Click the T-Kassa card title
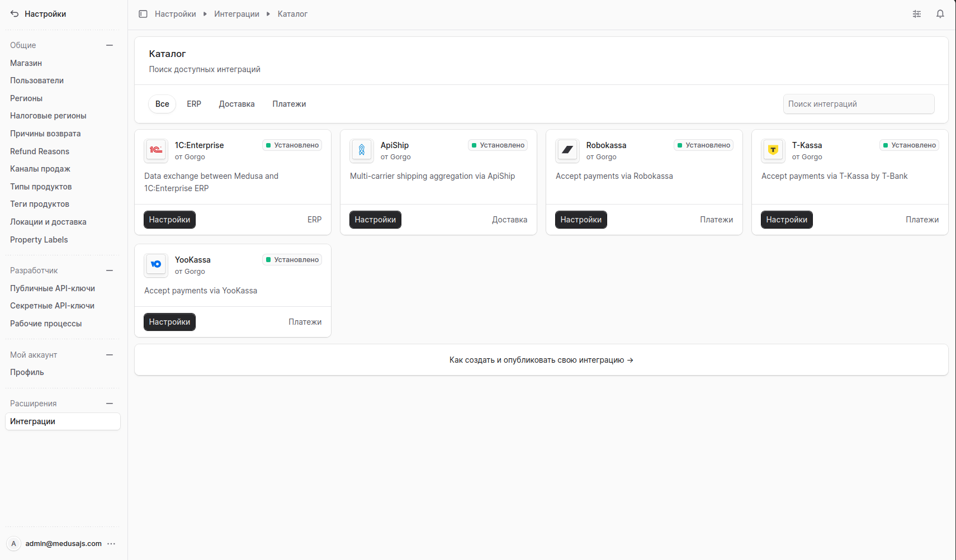The width and height of the screenshot is (956, 560). (x=807, y=145)
